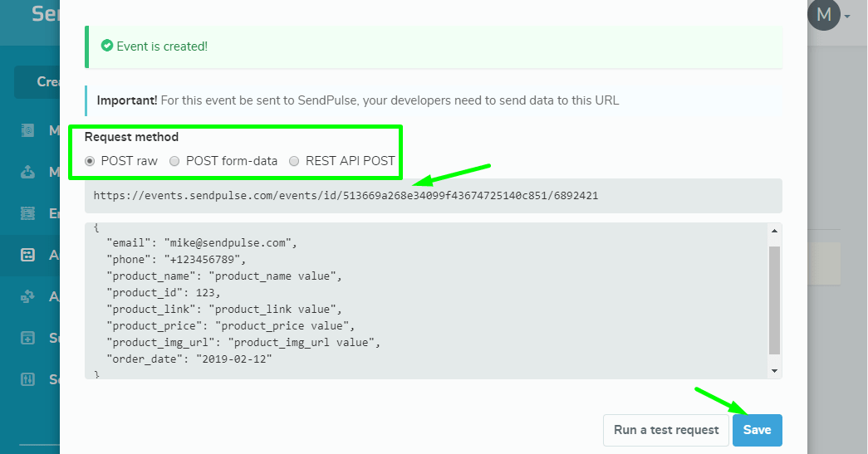Open the user avatar M menu
The image size is (868, 454).
click(824, 14)
